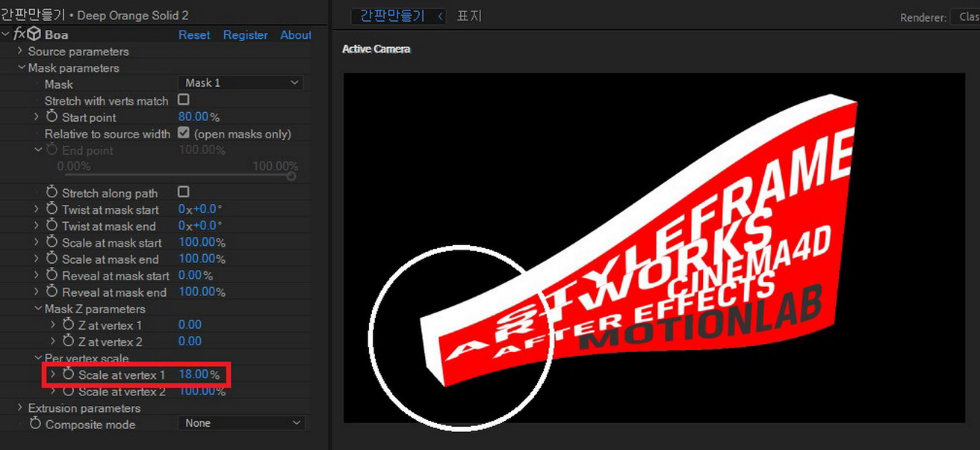980x450 pixels.
Task: Click Twist at mask end value
Action: [200, 226]
